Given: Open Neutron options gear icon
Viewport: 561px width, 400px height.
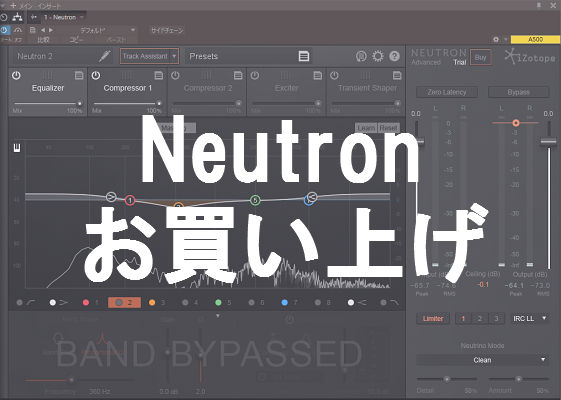Looking at the screenshot, I should (378, 56).
